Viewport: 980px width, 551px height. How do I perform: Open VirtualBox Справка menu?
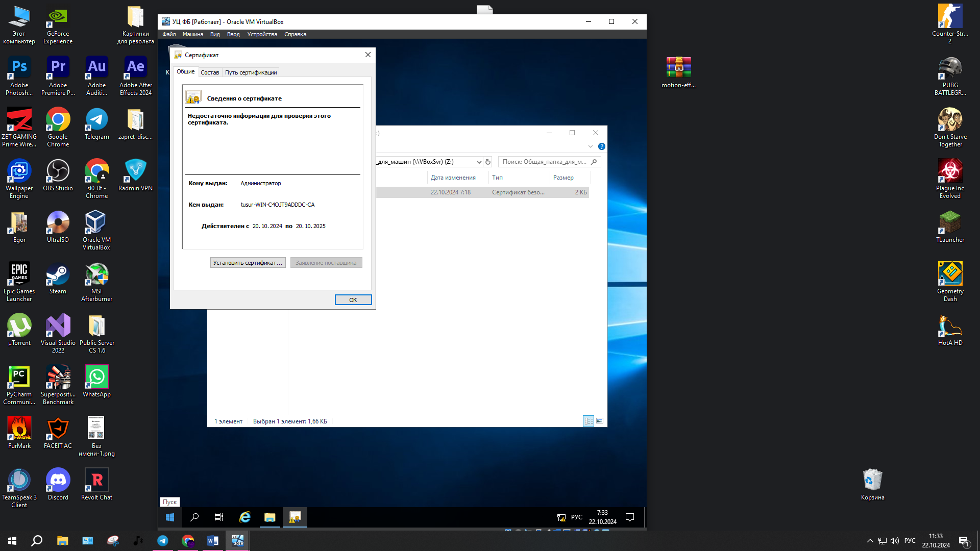pos(295,34)
